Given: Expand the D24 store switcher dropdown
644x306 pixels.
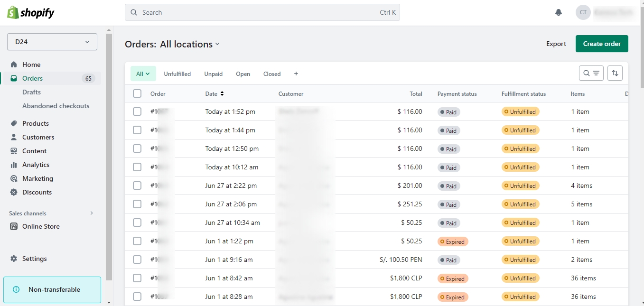Looking at the screenshot, I should tap(52, 42).
